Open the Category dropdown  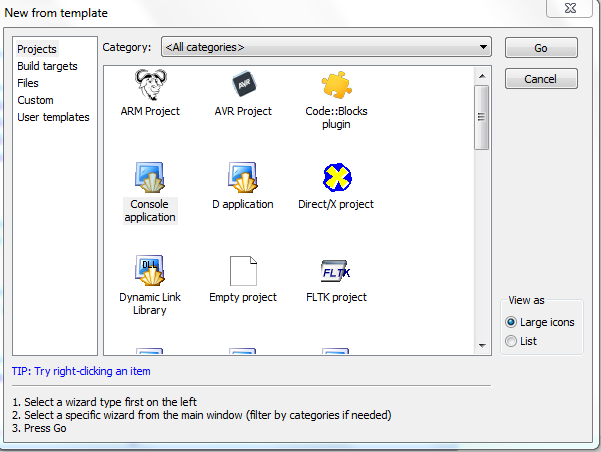(326, 47)
